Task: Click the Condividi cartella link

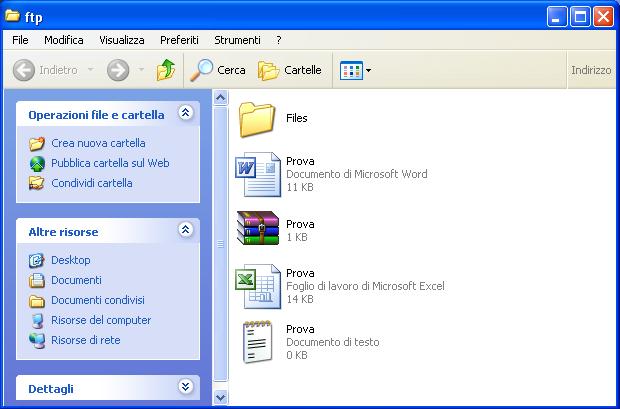Action: click(x=92, y=183)
